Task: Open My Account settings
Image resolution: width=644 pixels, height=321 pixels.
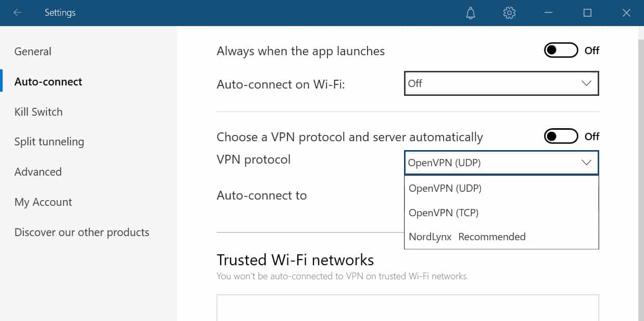Action: [43, 202]
